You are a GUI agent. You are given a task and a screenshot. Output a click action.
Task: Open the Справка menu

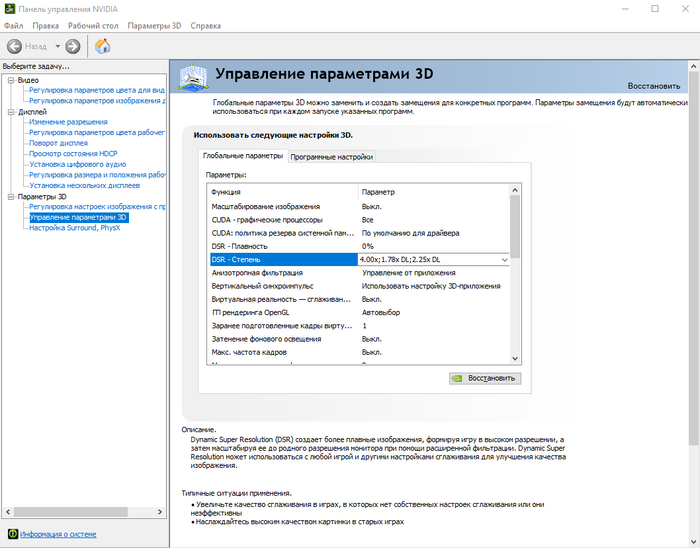[206, 25]
